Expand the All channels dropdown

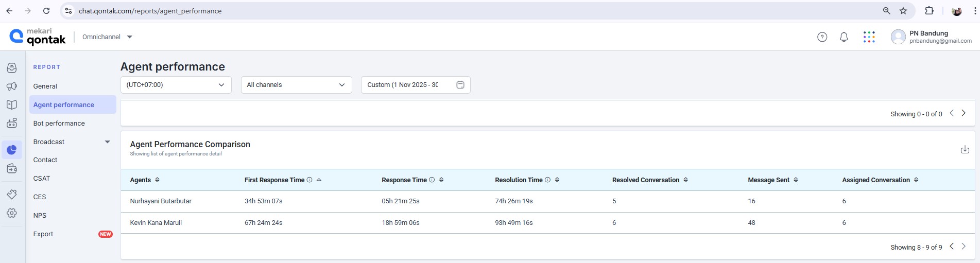296,85
